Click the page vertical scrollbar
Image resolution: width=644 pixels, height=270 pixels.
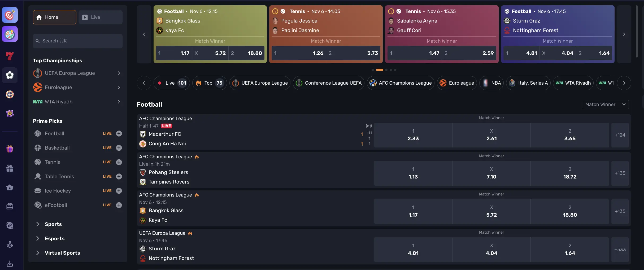click(637, 31)
